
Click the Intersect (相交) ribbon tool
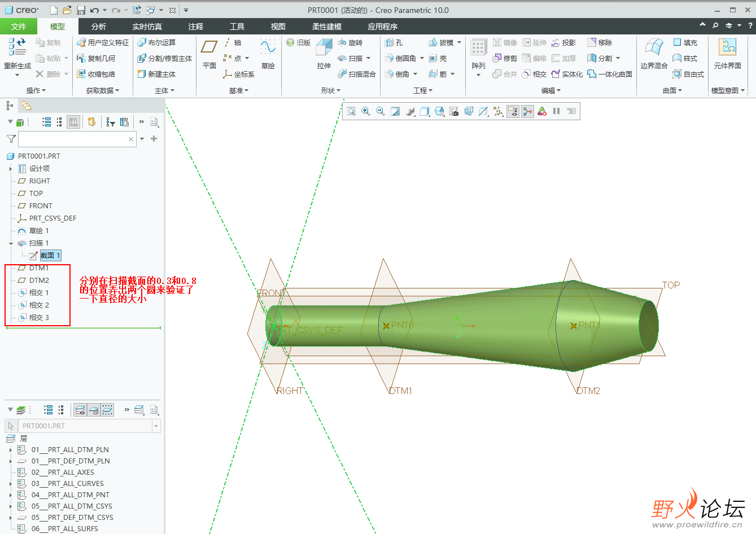point(534,74)
